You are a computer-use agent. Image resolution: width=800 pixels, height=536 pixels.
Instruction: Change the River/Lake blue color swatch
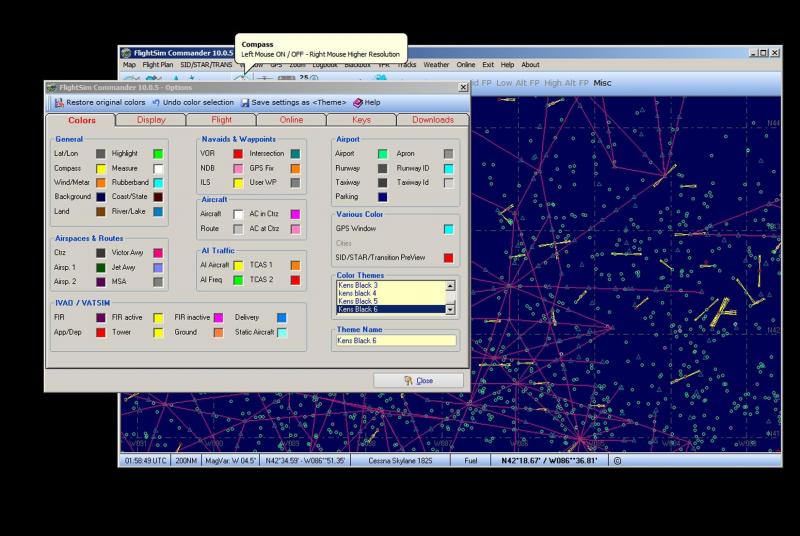tap(158, 212)
